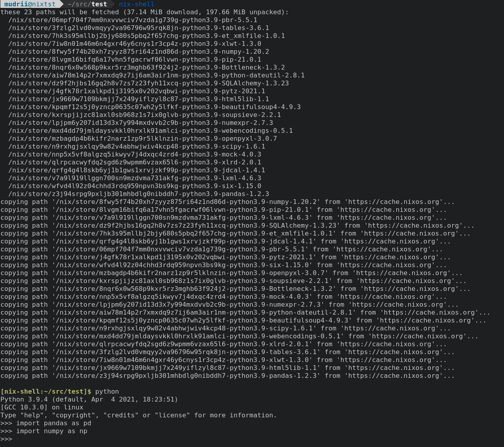The height and width of the screenshot is (447, 504).
Task: Select the python3.9-html5lib-1.1 path in list
Action: pos(139,99)
